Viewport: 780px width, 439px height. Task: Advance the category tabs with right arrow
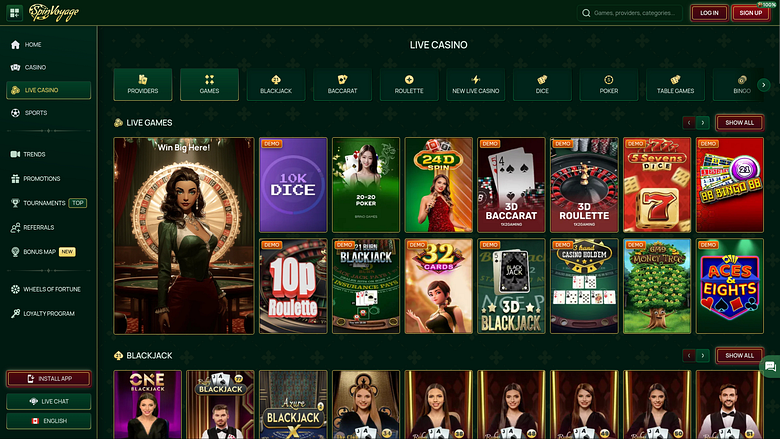(764, 85)
